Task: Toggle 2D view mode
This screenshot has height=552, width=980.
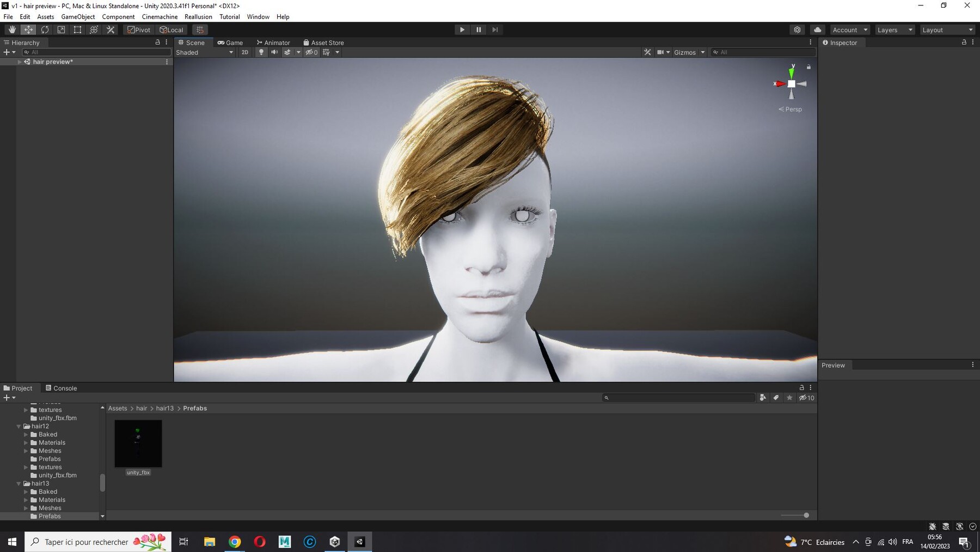Action: click(245, 52)
